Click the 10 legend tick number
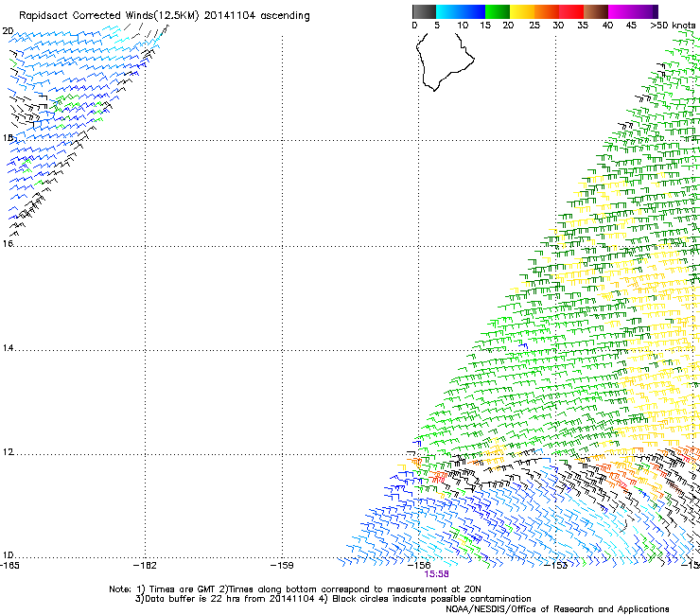The image size is (700, 615). [x=463, y=26]
